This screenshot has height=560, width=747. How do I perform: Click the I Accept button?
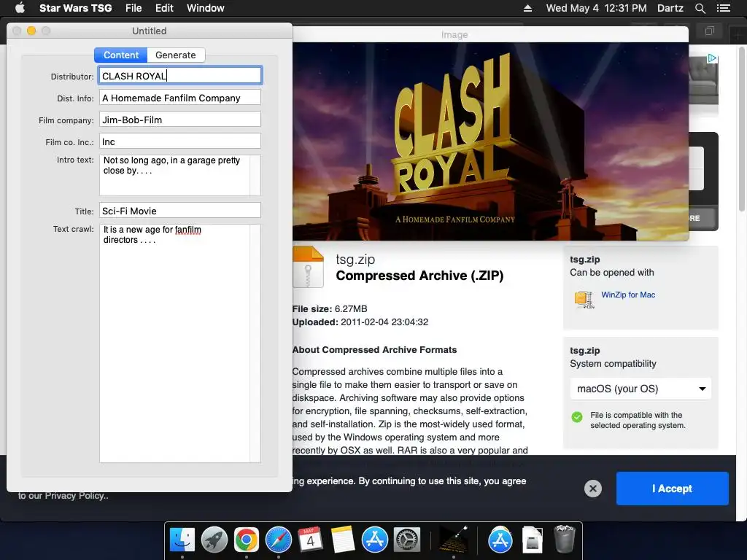[x=672, y=489]
